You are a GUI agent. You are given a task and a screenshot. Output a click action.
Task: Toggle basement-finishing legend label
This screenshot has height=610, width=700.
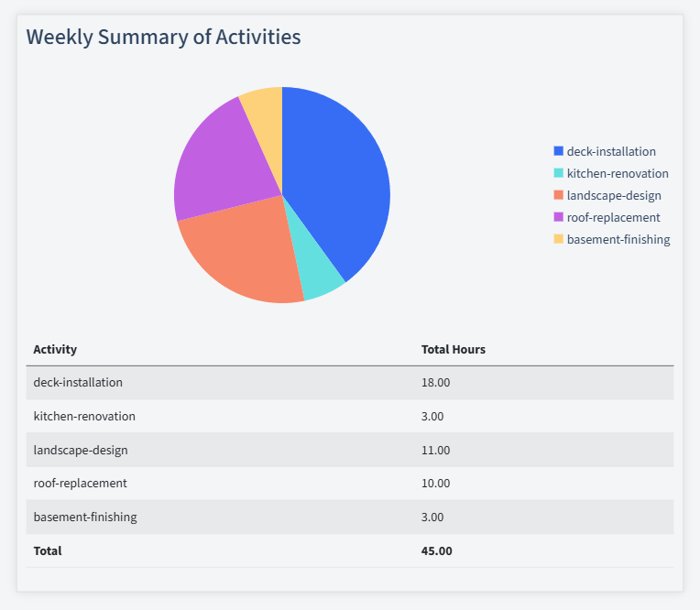point(618,240)
